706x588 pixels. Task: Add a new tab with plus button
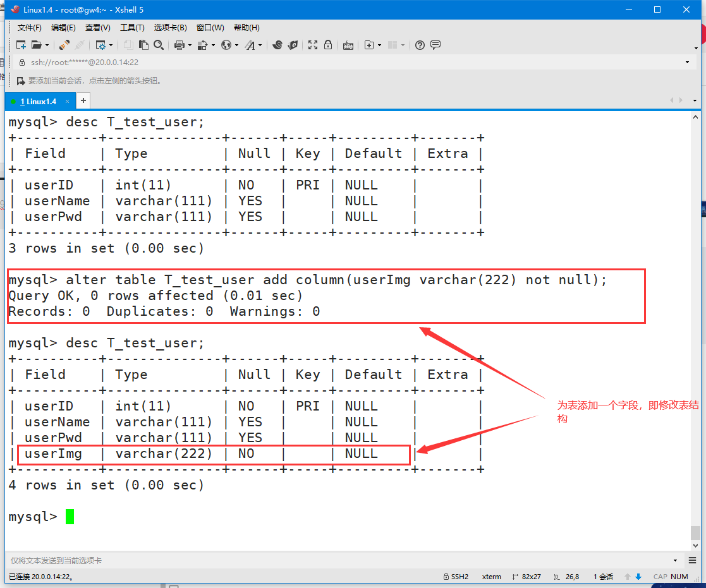[83, 101]
